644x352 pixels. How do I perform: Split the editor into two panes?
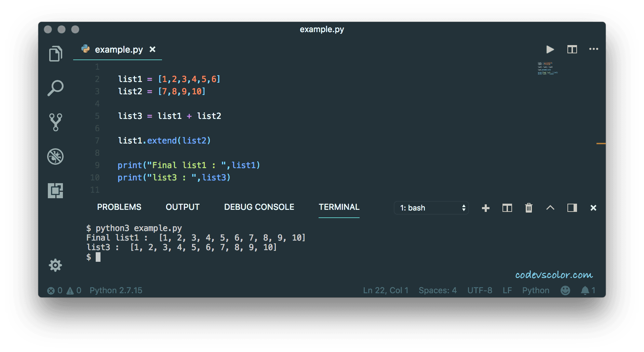(x=572, y=49)
